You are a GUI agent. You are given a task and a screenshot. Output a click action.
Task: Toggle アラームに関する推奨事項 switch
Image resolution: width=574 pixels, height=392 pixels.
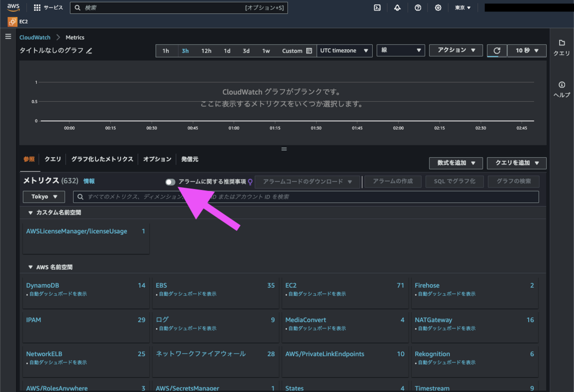point(170,182)
